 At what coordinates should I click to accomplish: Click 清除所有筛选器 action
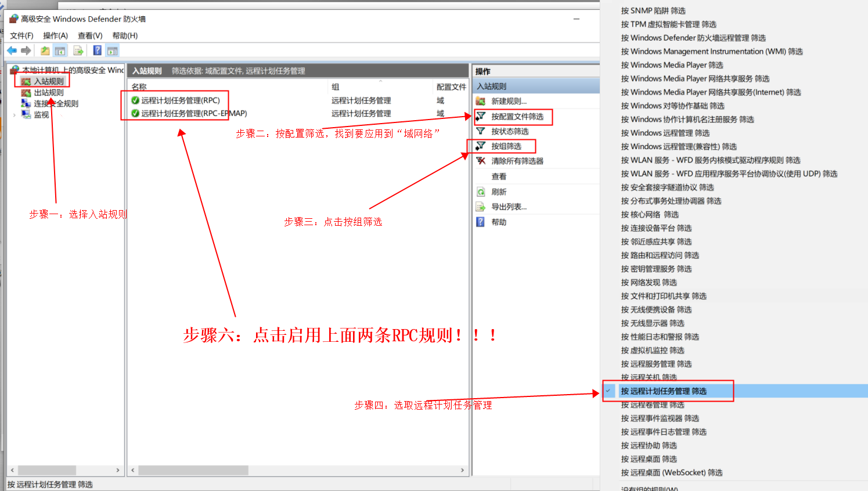517,161
